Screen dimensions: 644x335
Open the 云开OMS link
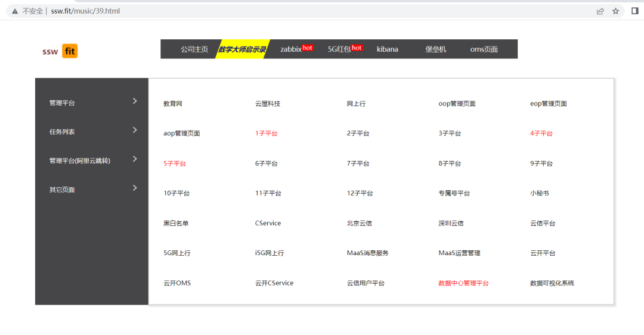point(177,283)
